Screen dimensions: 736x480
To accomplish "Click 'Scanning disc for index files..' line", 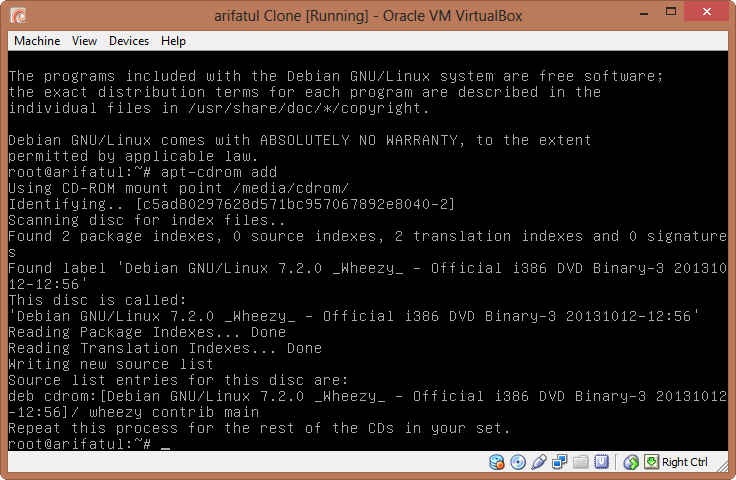I will pyautogui.click(x=146, y=220).
